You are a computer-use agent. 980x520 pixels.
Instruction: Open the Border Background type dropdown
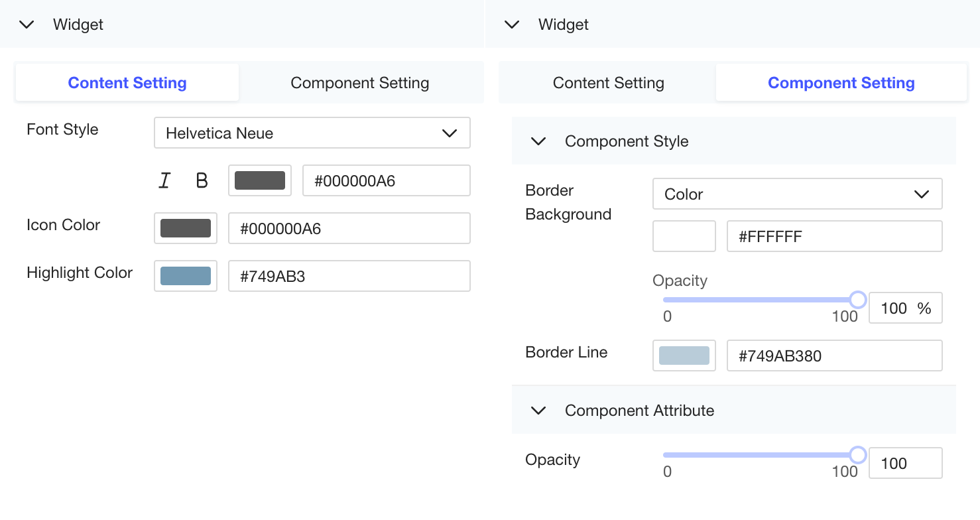pyautogui.click(x=797, y=194)
